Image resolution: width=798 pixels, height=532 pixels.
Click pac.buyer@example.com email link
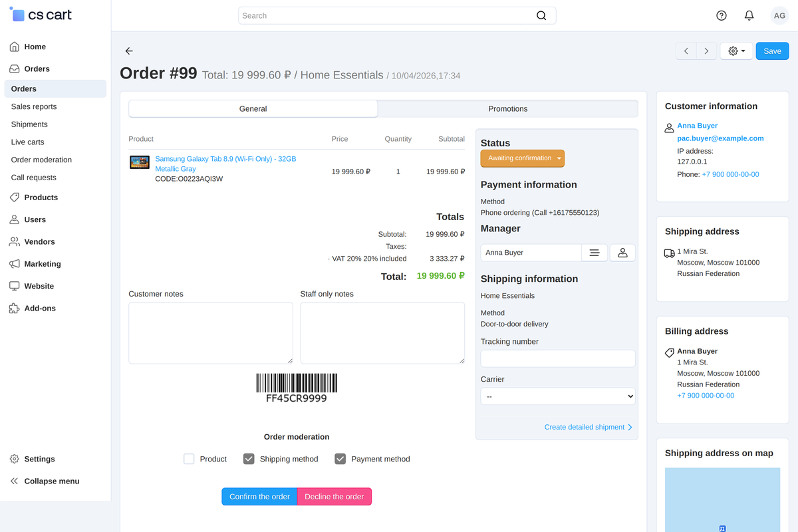[x=720, y=138]
